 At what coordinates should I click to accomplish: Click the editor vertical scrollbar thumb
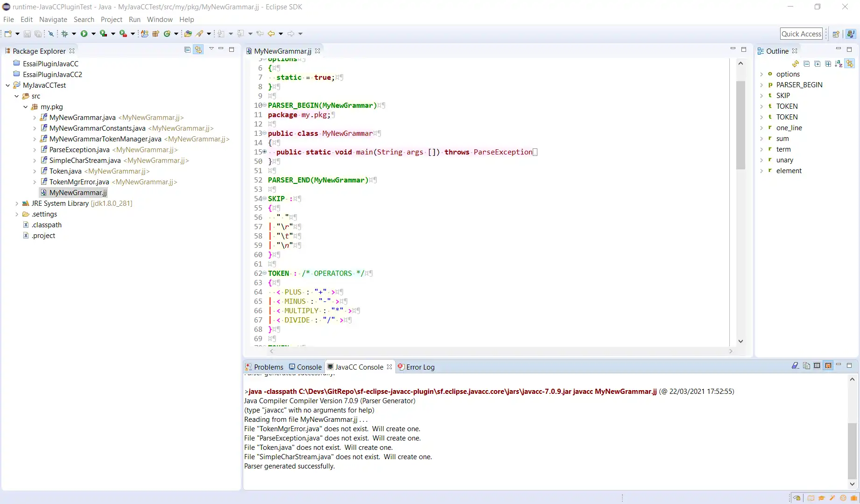(740, 125)
